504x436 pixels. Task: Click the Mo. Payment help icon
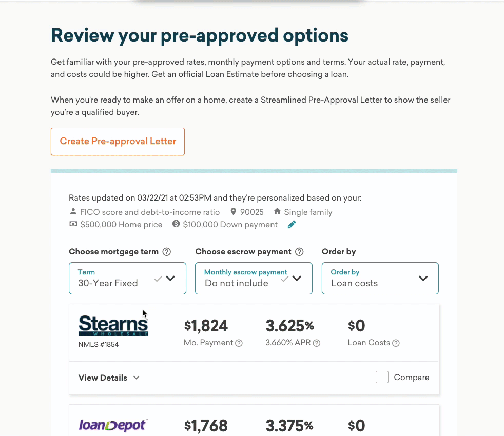tap(239, 343)
